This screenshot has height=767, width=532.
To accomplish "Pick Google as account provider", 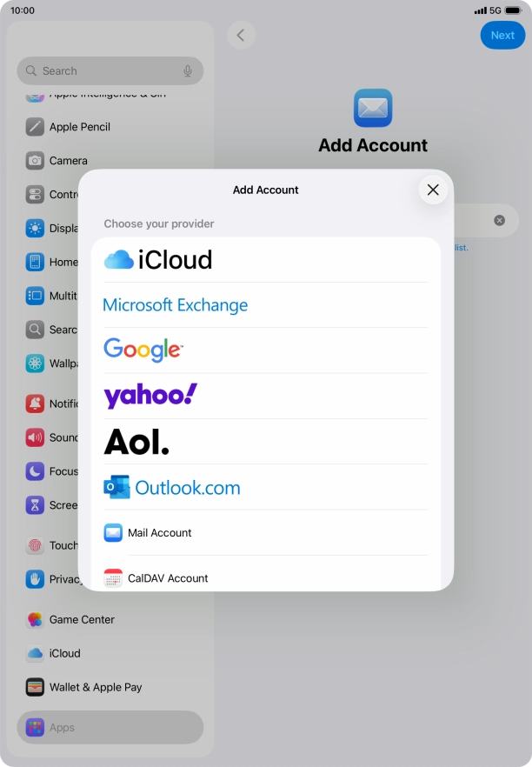I will point(144,350).
